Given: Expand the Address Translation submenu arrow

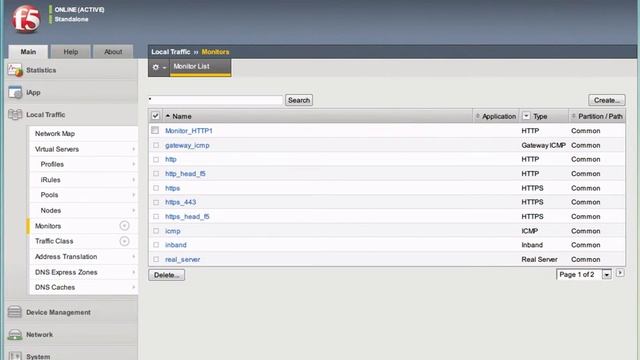Looking at the screenshot, I should [x=133, y=257].
